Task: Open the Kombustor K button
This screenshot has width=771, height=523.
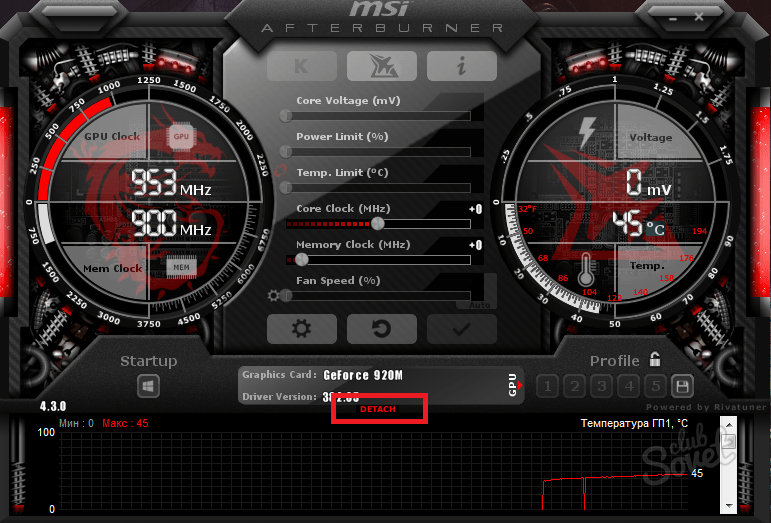Action: pyautogui.click(x=302, y=66)
